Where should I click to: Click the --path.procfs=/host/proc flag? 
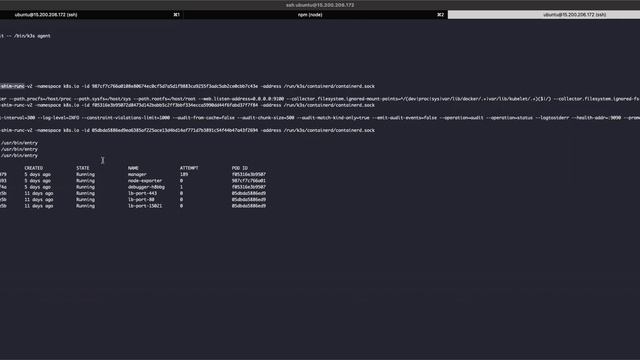[39, 99]
